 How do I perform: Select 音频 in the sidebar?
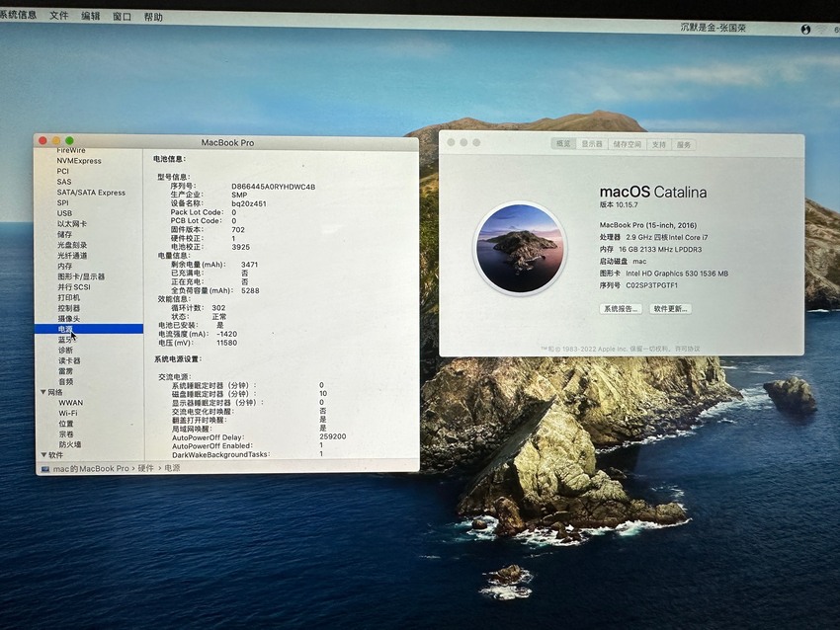[65, 381]
